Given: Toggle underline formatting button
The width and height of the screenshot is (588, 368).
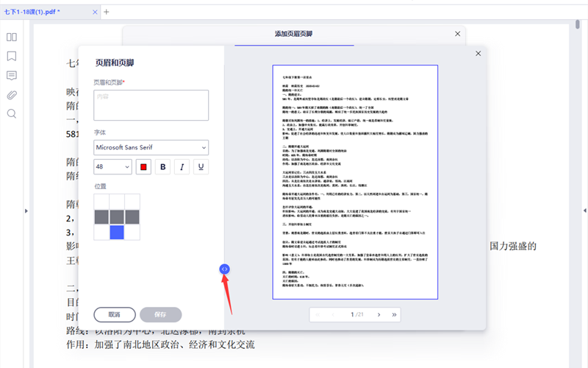Looking at the screenshot, I should tap(200, 167).
